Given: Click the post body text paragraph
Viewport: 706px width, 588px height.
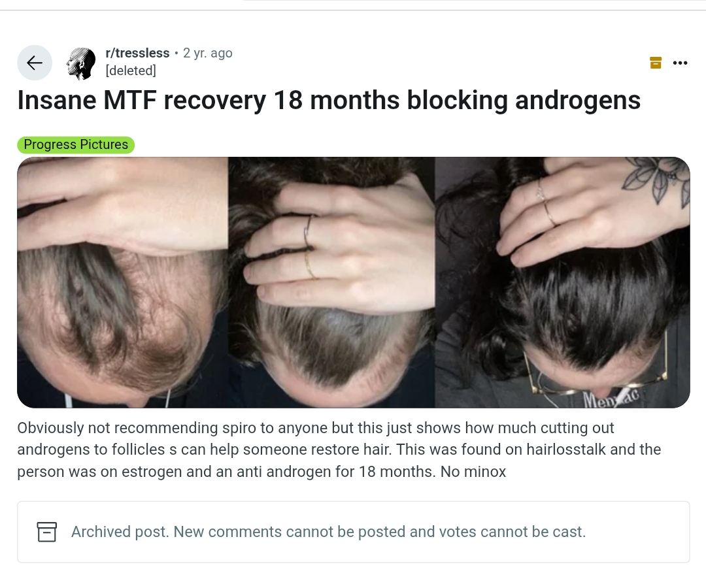Looking at the screenshot, I should pyautogui.click(x=339, y=449).
